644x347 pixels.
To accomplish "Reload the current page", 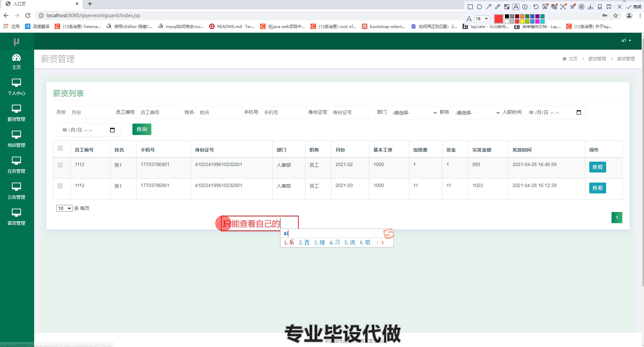I will (x=28, y=16).
